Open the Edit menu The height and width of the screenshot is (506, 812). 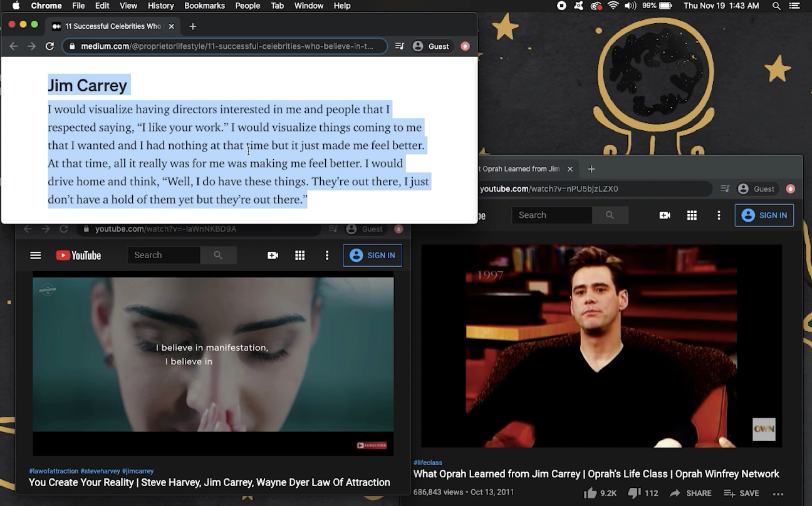102,6
